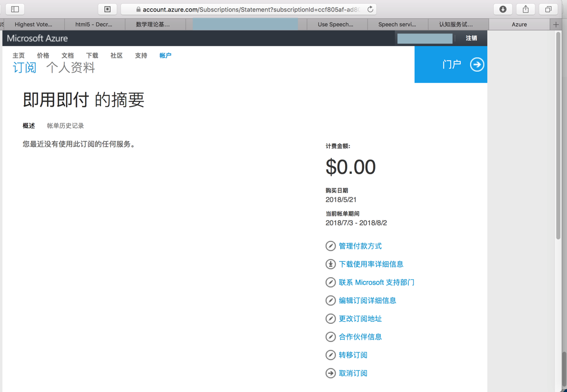The height and width of the screenshot is (392, 567).
Task: Open the 编辑订阅详细信息 link
Action: coord(367,300)
